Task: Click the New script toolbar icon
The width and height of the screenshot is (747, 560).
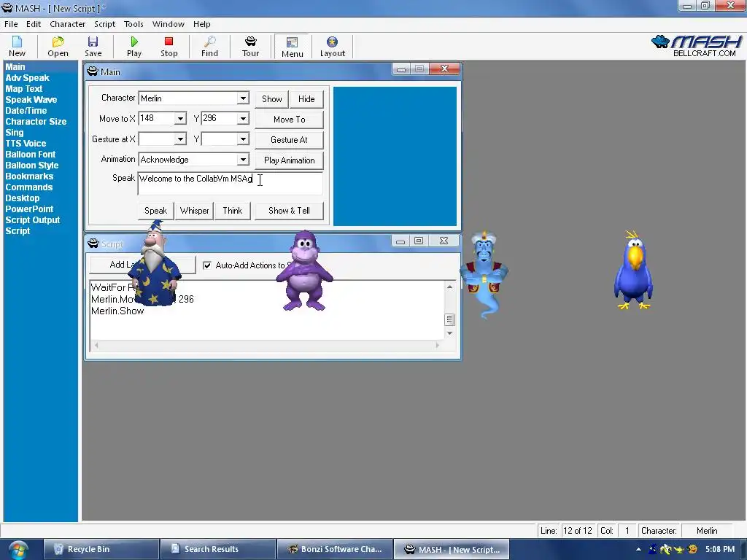Action: click(x=17, y=47)
